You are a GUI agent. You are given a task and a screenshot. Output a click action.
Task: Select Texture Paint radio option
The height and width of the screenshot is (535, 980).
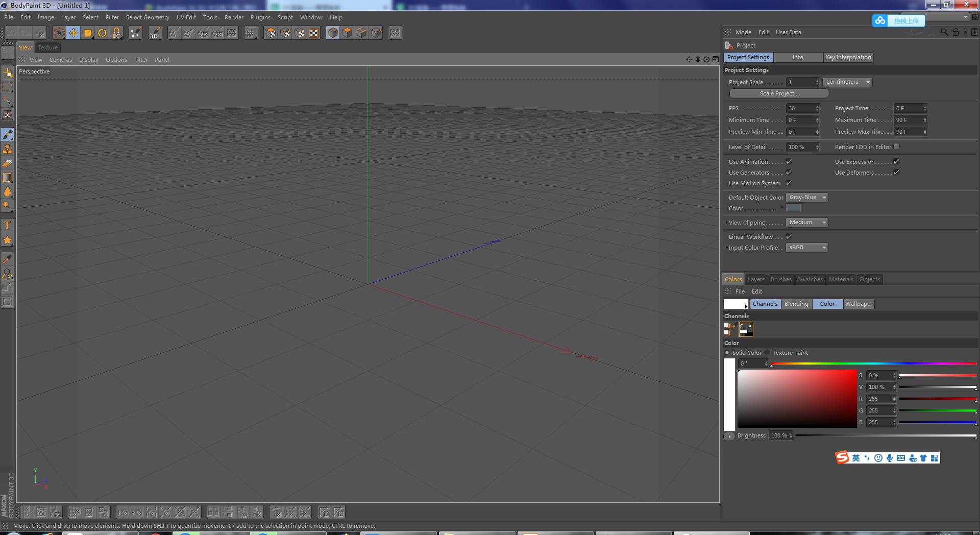tap(767, 353)
